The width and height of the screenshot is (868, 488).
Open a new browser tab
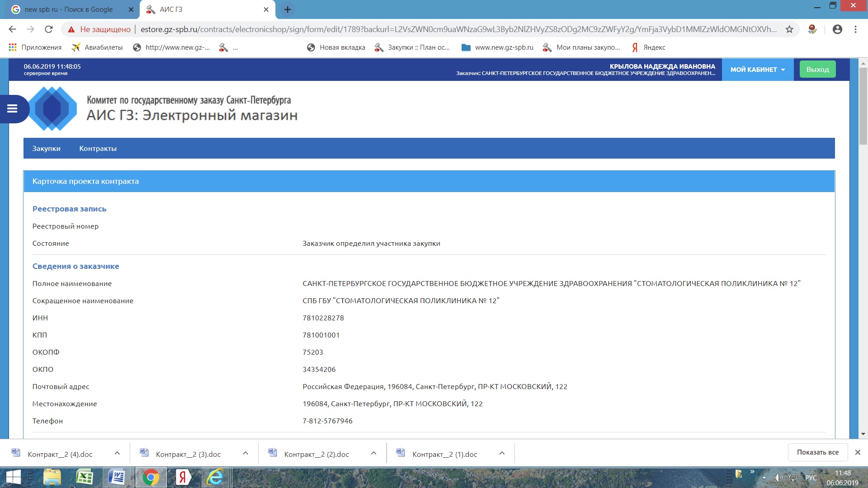[x=288, y=9]
